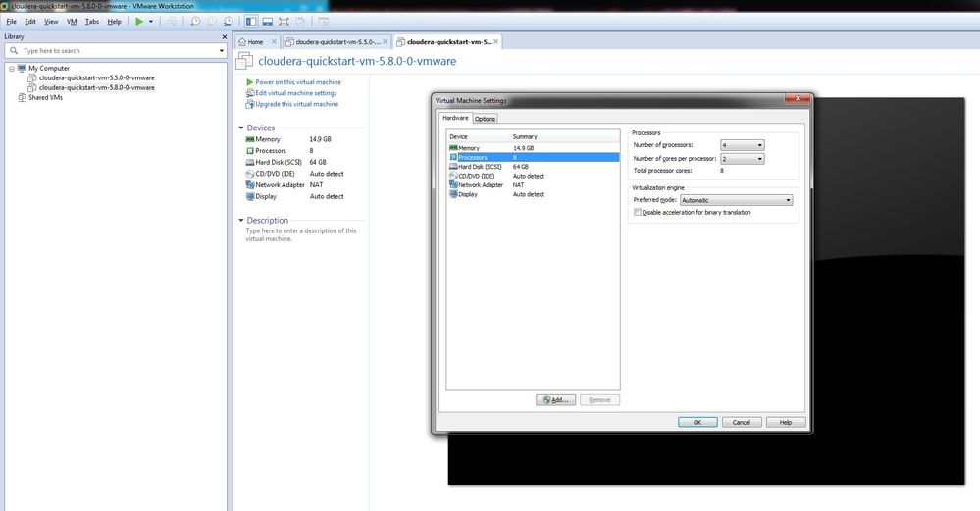Open the File menu
This screenshot has height=511, width=980.
tap(11, 22)
